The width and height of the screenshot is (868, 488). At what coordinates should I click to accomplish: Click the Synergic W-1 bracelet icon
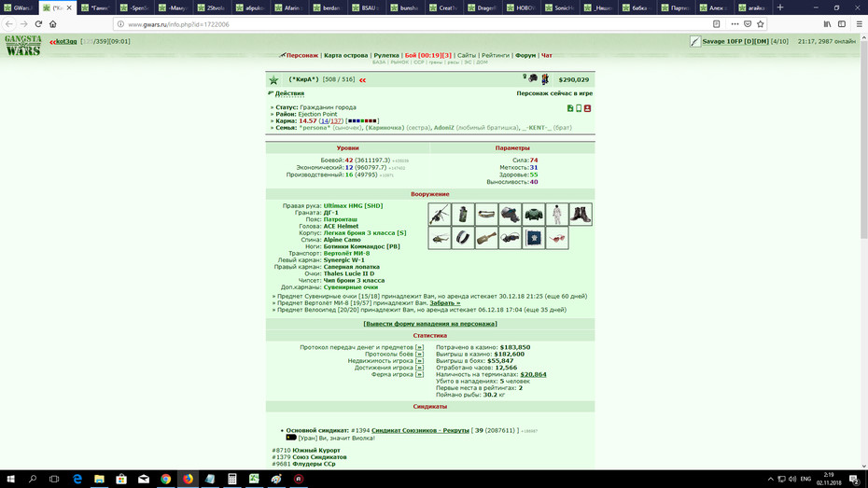tap(463, 238)
